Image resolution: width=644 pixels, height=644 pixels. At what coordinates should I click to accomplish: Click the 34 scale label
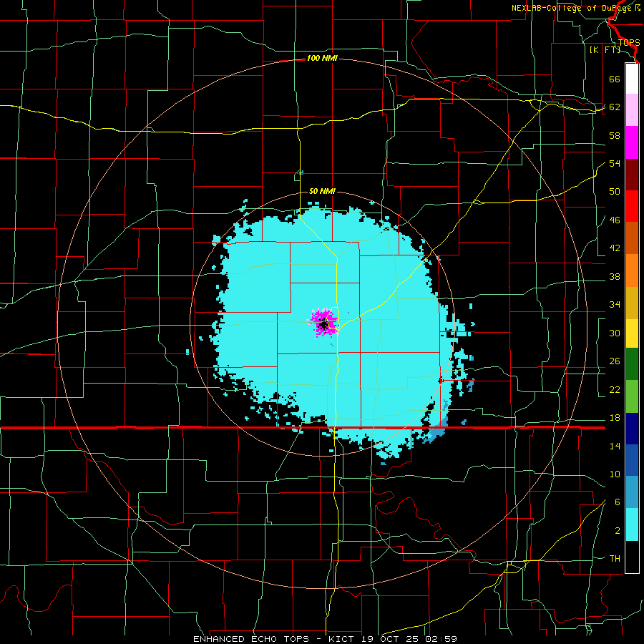615,305
